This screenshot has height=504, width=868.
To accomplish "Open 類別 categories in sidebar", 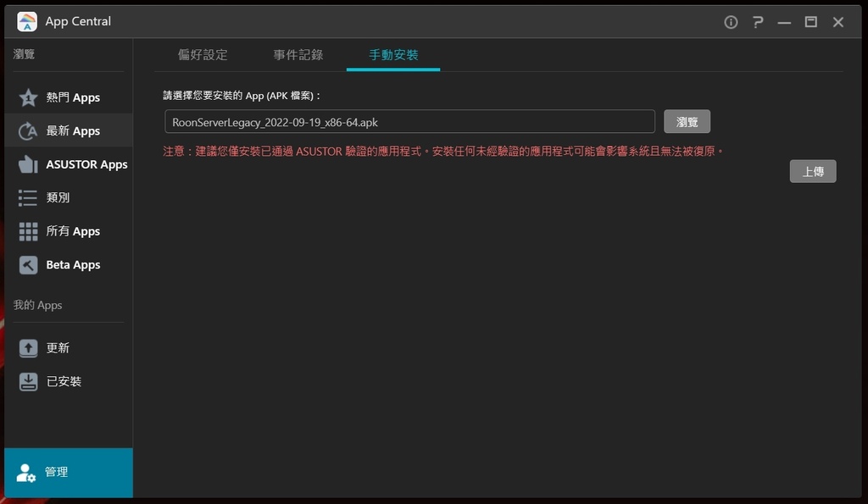I will [69, 197].
